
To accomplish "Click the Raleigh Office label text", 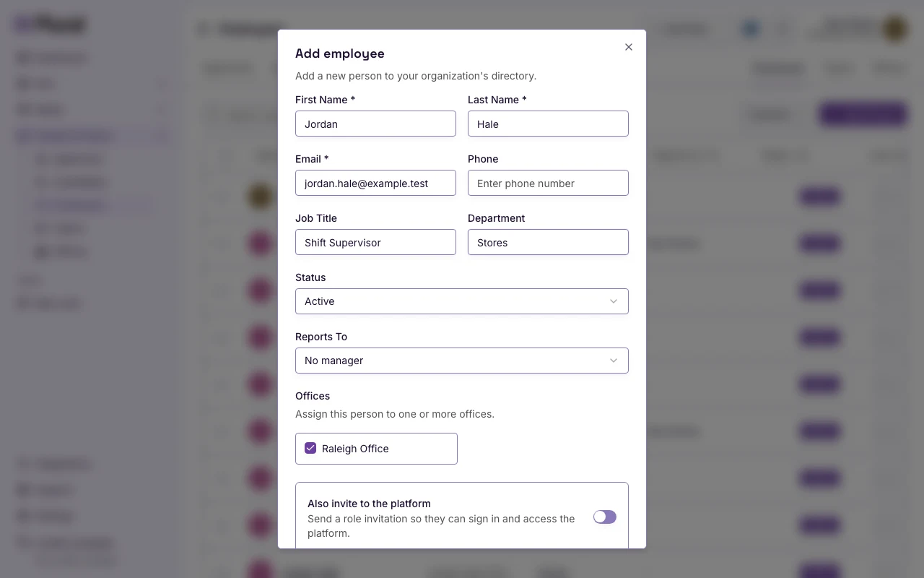I will coord(355,449).
